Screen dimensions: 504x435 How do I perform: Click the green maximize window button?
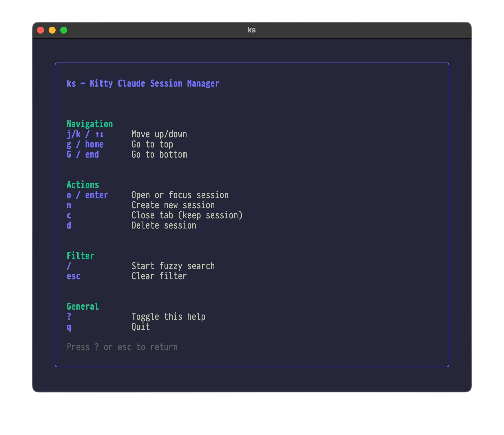[x=64, y=30]
